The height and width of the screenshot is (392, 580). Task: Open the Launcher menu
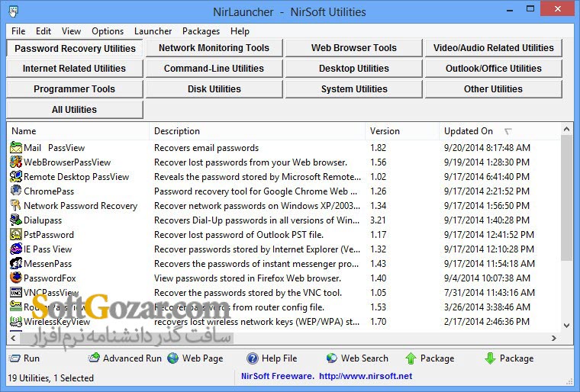(153, 31)
